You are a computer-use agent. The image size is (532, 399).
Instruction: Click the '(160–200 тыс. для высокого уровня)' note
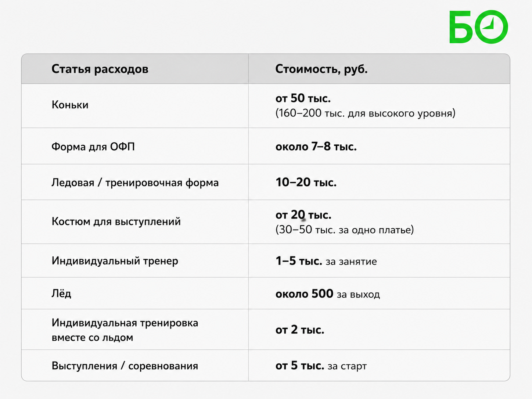[x=366, y=113]
